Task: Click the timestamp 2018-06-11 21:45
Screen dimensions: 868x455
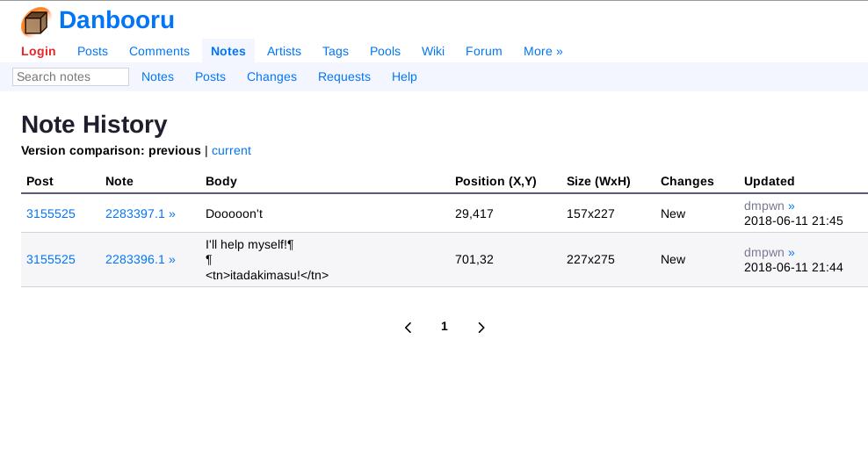Action: (793, 220)
